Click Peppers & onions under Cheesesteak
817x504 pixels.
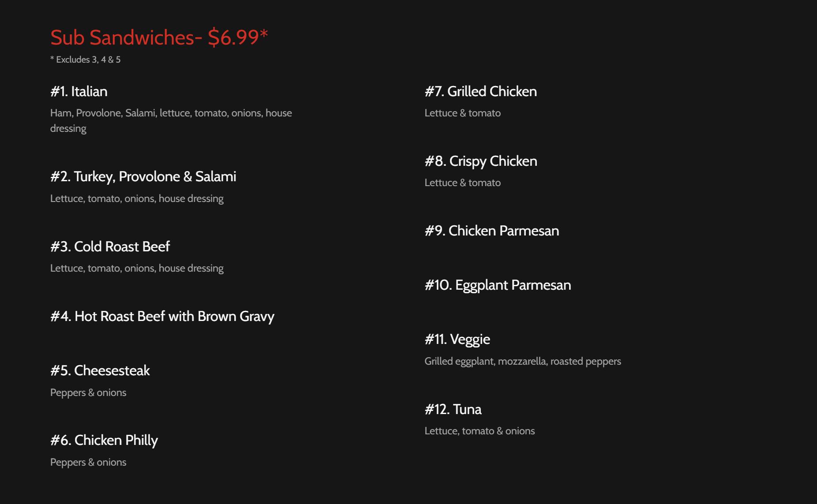pos(88,392)
